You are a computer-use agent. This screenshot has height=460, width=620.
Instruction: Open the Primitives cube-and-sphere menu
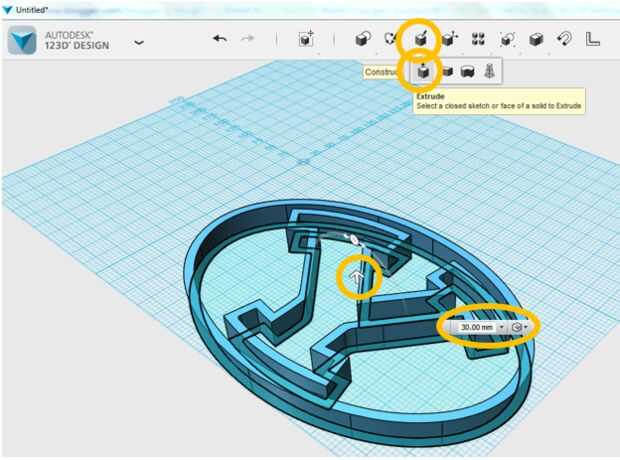pos(363,39)
